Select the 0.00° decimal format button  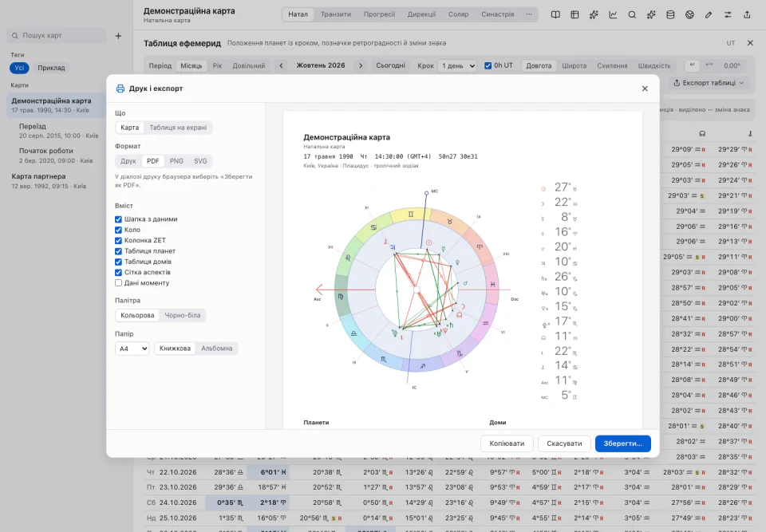click(x=732, y=65)
